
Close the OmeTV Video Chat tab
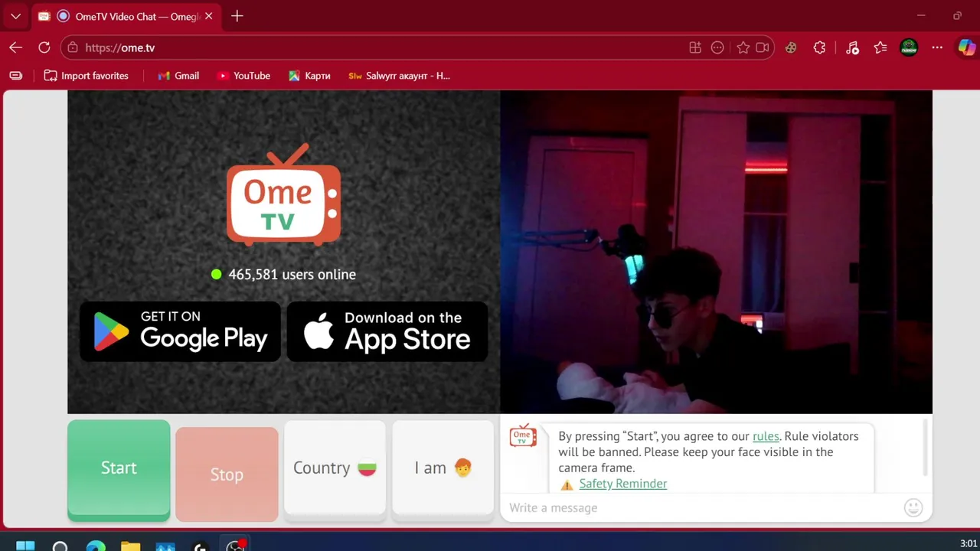tap(208, 16)
